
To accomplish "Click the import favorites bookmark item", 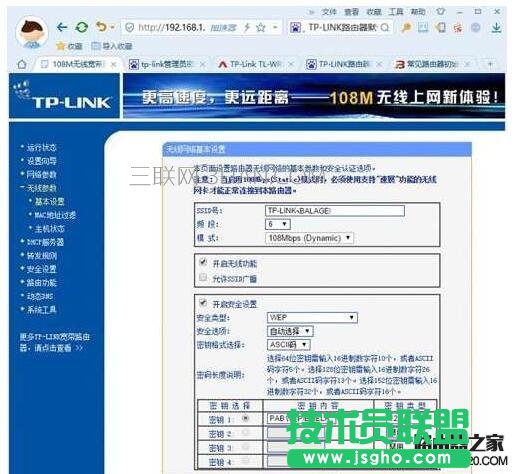I will [112, 46].
